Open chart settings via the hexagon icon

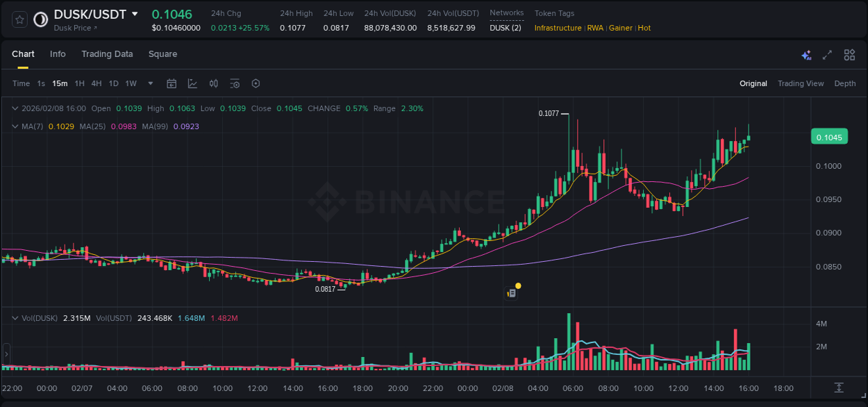(256, 83)
